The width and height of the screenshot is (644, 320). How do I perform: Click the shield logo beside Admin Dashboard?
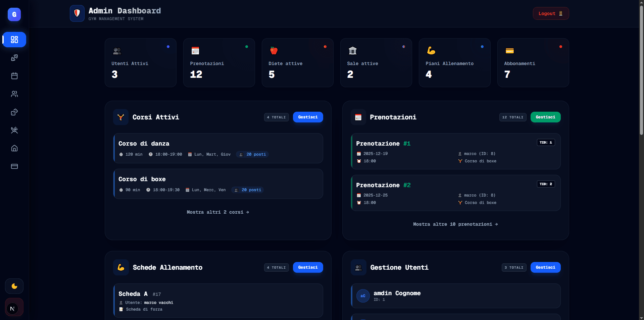click(x=77, y=13)
